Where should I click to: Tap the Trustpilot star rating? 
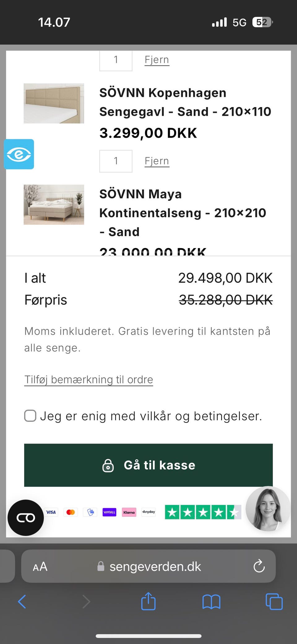coord(203,512)
